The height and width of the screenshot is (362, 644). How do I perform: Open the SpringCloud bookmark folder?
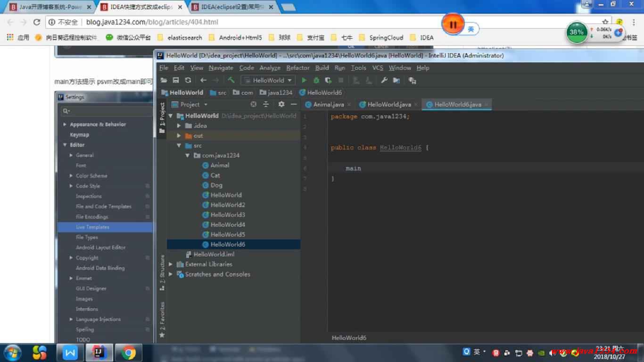[381, 38]
